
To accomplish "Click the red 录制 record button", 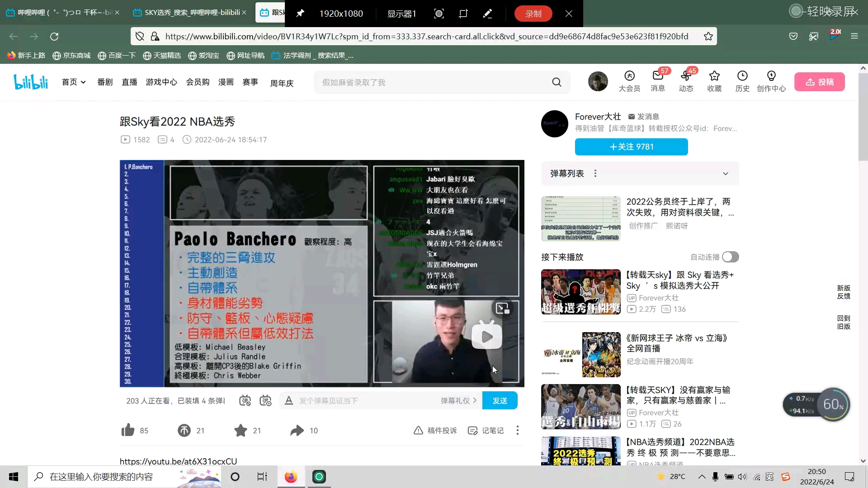I will coord(533,14).
